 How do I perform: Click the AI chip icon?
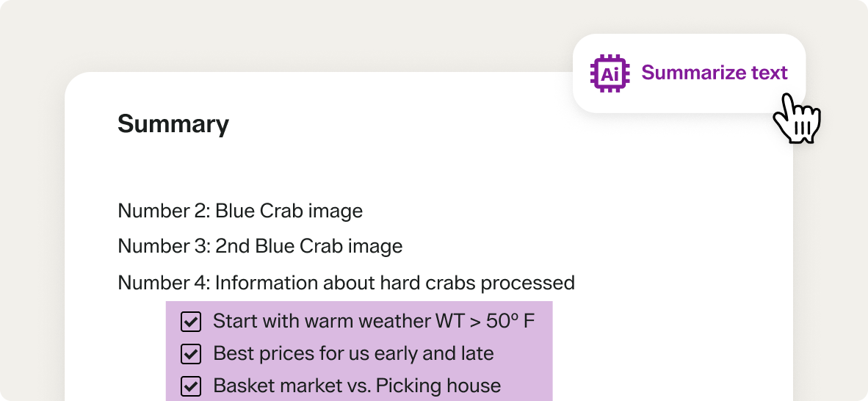click(609, 73)
